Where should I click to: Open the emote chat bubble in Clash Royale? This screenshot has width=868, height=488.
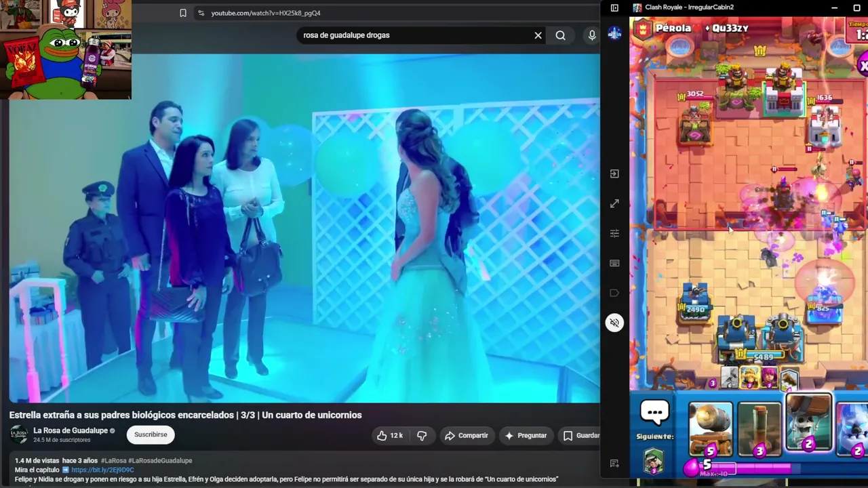point(655,411)
